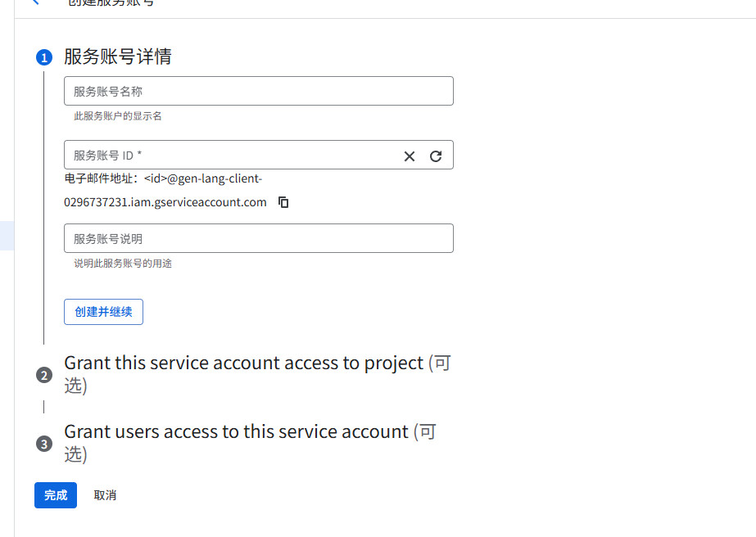
Task: Copy the service account email address
Action: pos(283,202)
